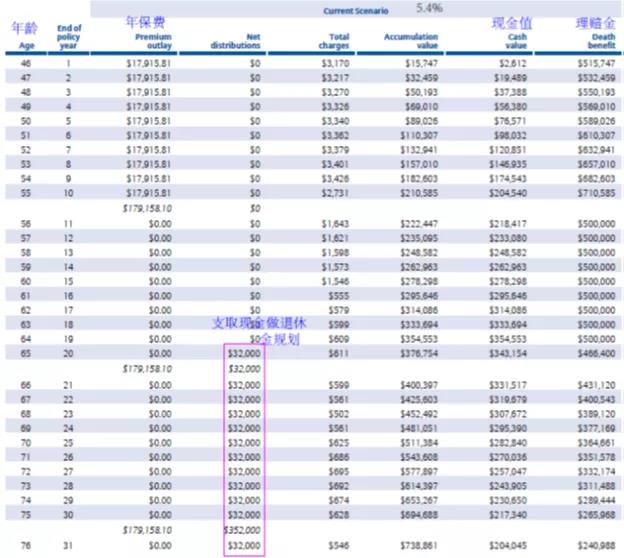Select the $240,988 death benefit cell
Viewport: 624px width, 558px height.
click(x=596, y=546)
